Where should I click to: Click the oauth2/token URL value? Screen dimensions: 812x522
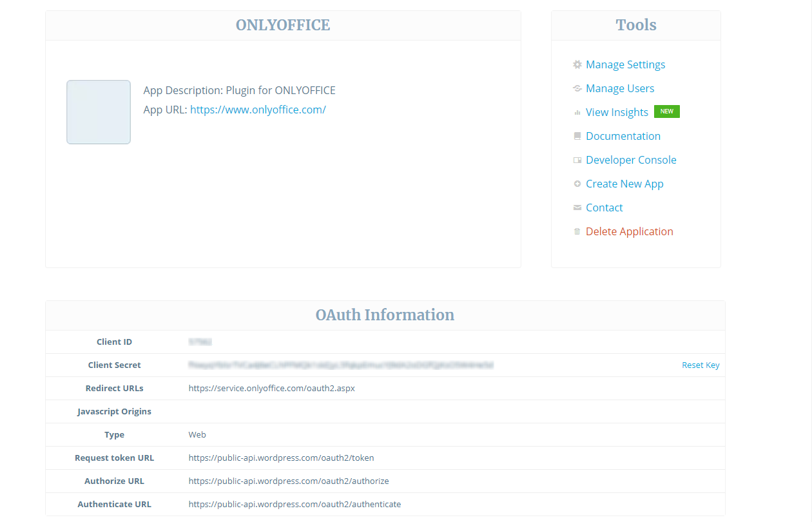point(282,458)
